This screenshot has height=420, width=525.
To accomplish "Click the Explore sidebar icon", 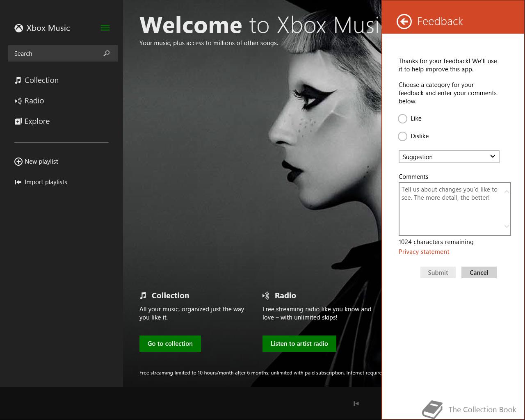I will [x=18, y=121].
